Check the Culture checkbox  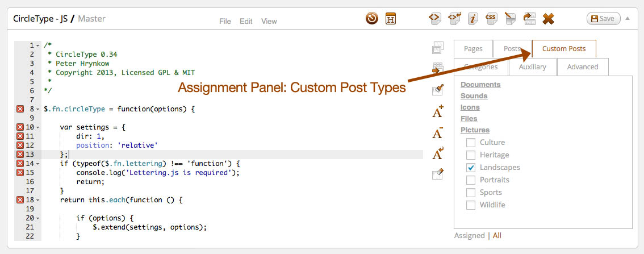tap(471, 143)
